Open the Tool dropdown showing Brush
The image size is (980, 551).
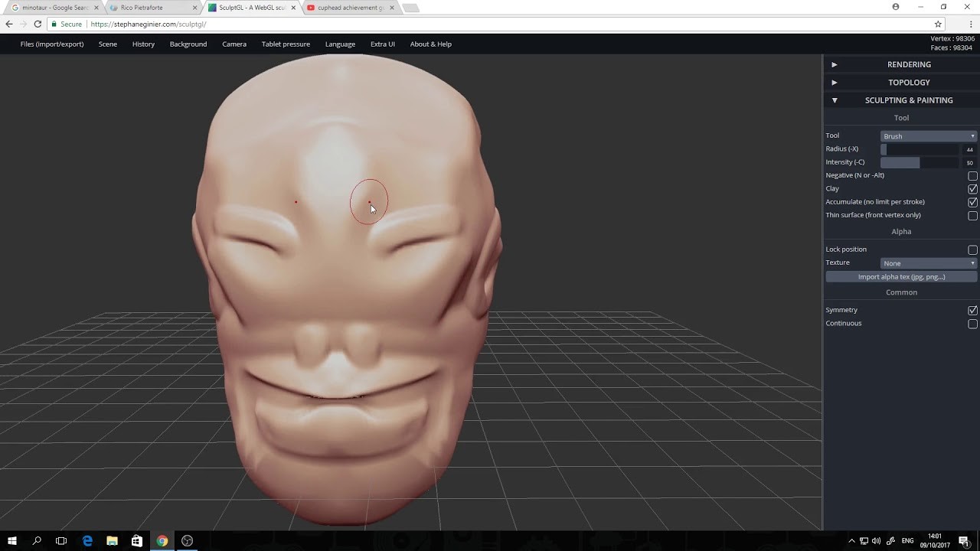(x=927, y=135)
